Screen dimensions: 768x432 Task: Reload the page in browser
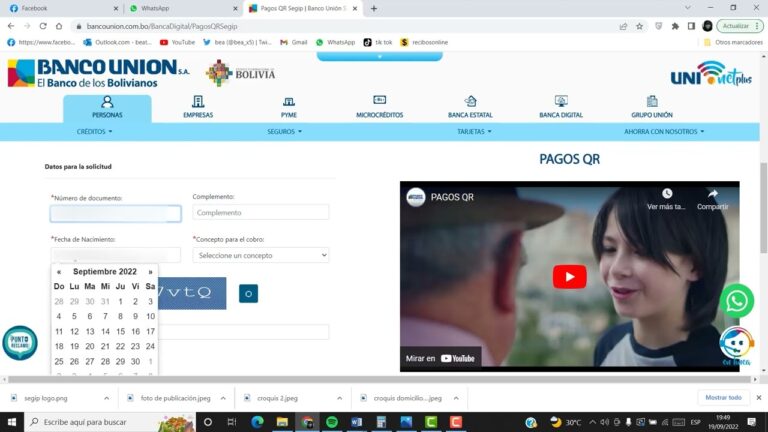(43, 26)
